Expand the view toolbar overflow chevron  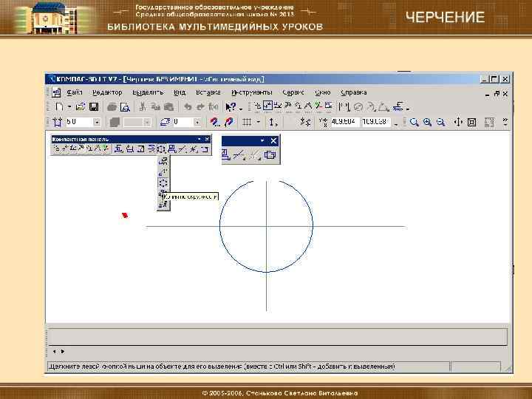point(505,122)
